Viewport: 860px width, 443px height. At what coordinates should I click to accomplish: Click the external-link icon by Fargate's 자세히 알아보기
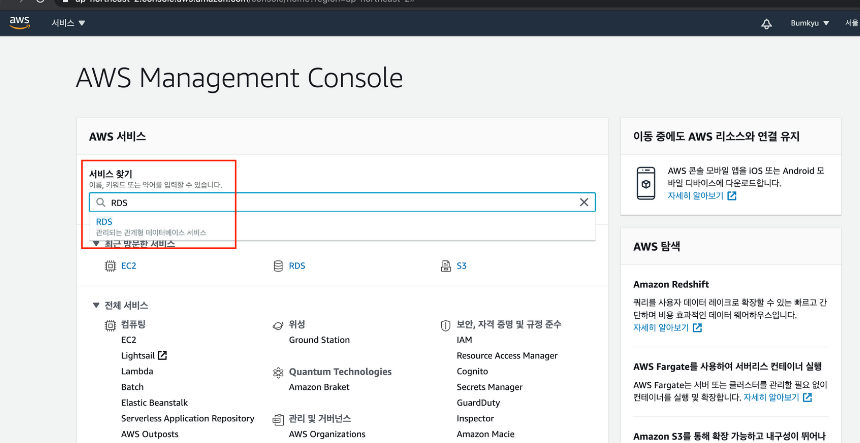807,397
